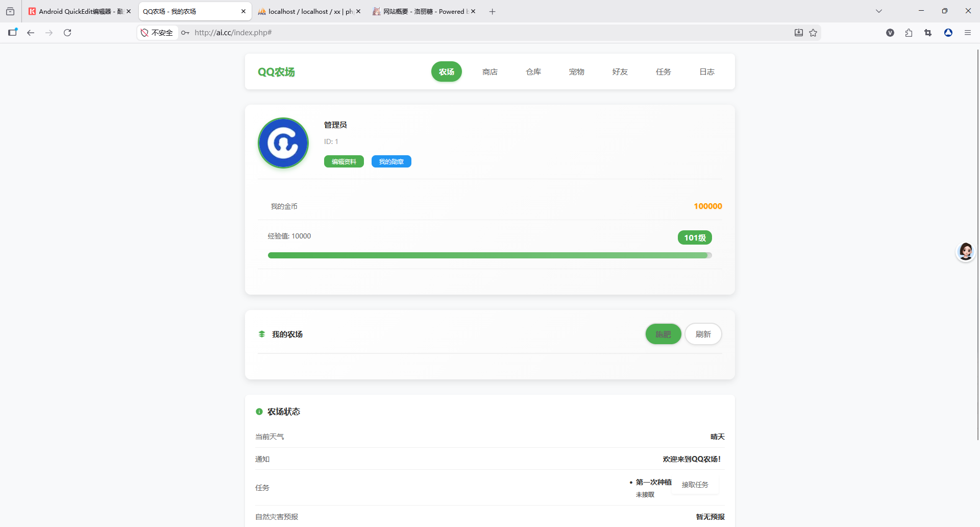Screen dimensions: 980x527
Task: Click the address bar URL field
Action: point(459,33)
